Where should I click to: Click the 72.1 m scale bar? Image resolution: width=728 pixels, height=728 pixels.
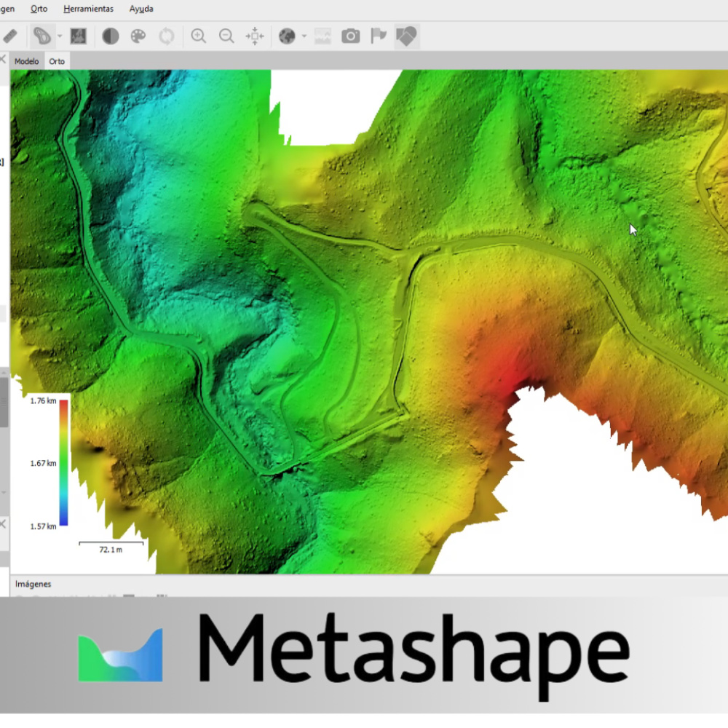click(x=111, y=547)
